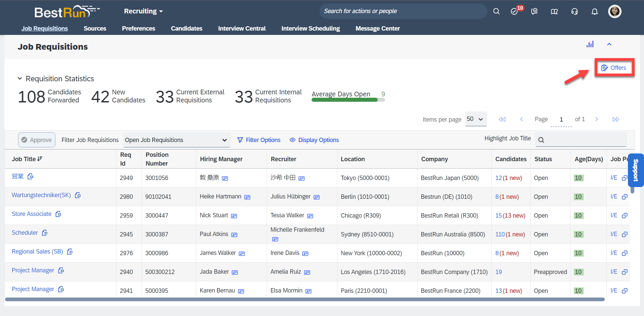Click the search magnifier icon in header
The height and width of the screenshot is (316, 644).
pos(496,11)
